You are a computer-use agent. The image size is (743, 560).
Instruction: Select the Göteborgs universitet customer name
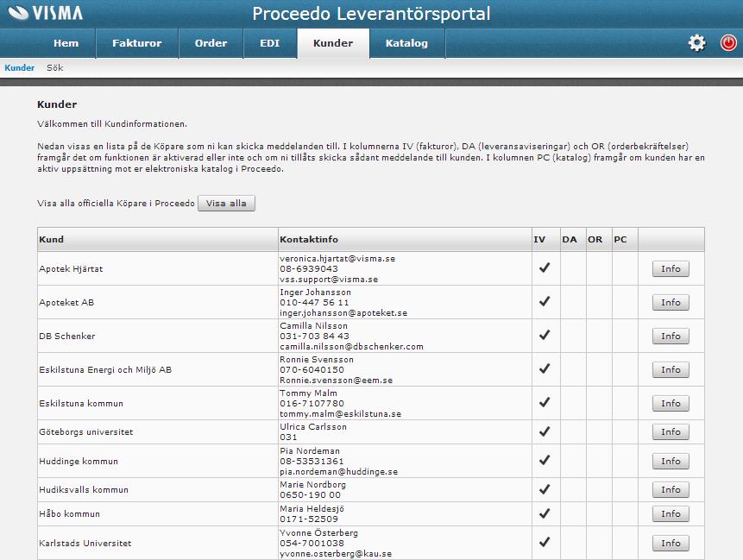85,431
